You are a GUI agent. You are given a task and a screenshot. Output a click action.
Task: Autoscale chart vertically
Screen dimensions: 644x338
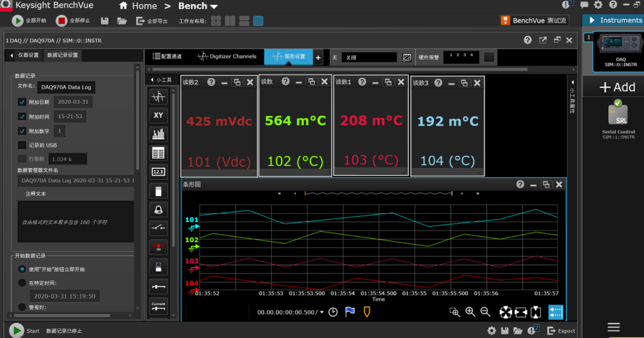coord(535,312)
